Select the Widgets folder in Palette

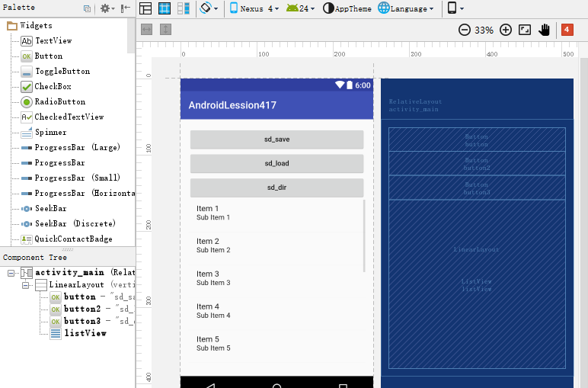[30, 25]
